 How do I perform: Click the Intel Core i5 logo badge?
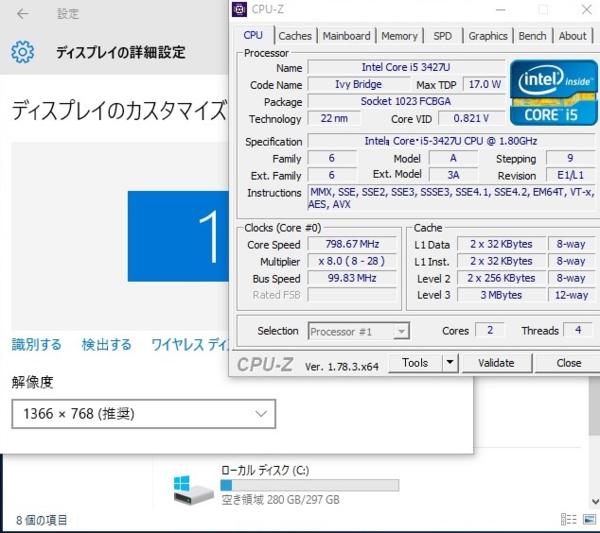[553, 93]
